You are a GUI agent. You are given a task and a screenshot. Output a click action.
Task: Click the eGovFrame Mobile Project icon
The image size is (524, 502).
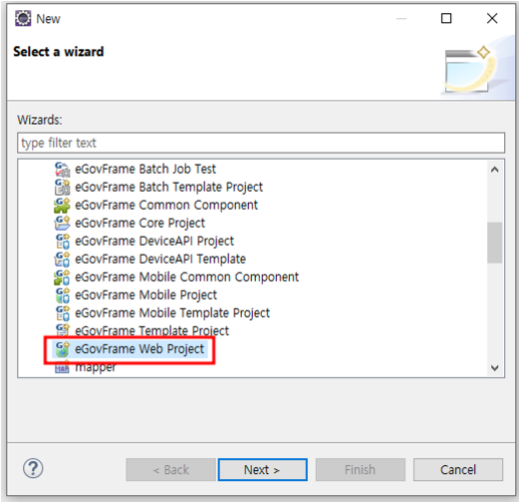(62, 295)
